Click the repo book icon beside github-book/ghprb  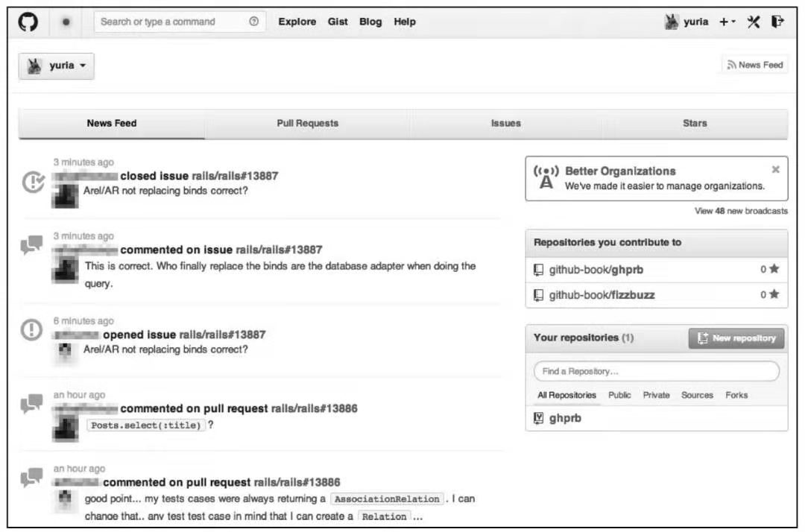pyautogui.click(x=539, y=269)
